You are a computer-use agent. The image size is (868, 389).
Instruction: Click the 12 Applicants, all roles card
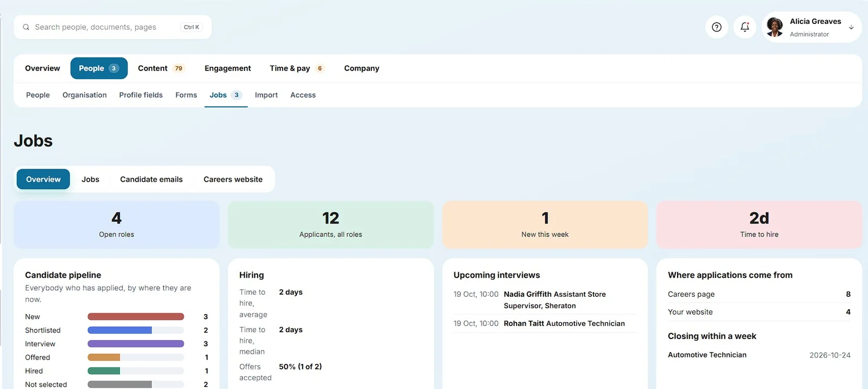tap(331, 225)
